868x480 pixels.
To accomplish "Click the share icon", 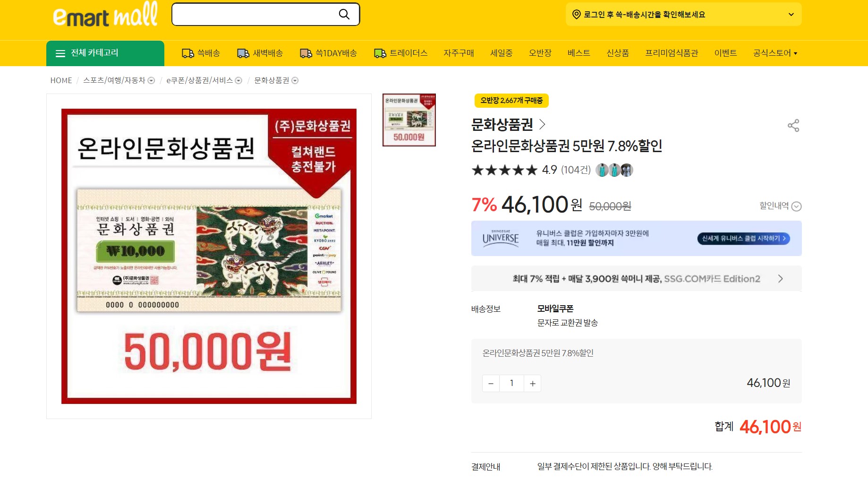I will tap(793, 125).
